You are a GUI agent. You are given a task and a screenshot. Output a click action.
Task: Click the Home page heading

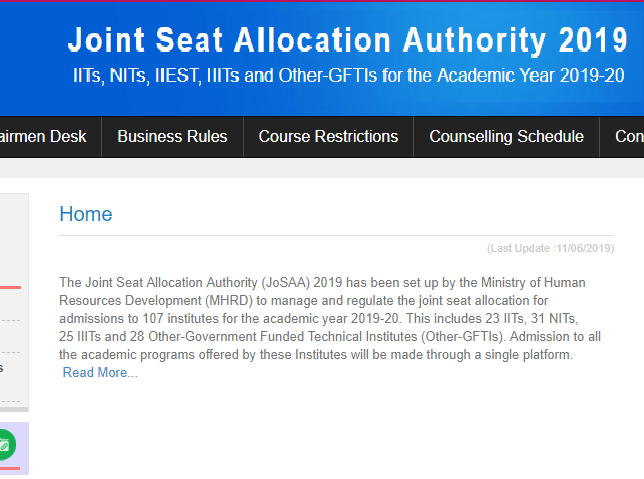tap(86, 214)
